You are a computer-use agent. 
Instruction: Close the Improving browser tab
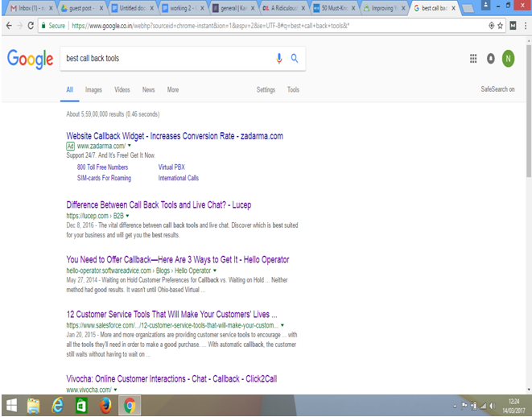pyautogui.click(x=403, y=8)
